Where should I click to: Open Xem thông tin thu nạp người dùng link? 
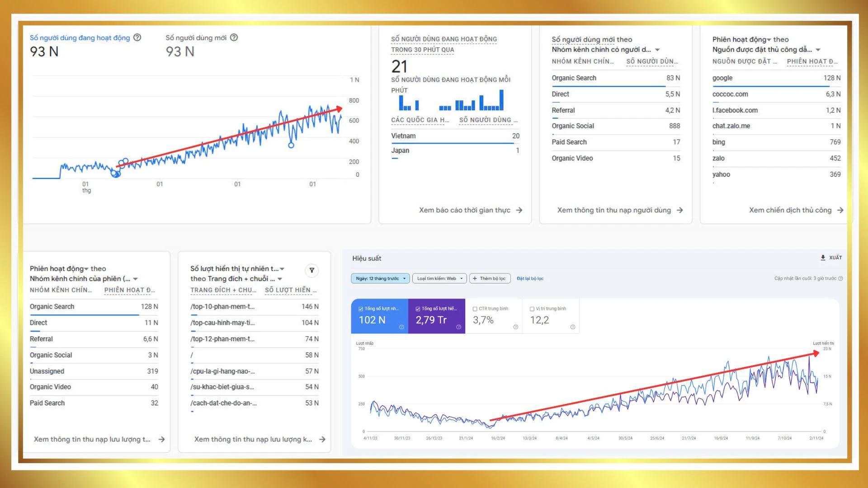click(x=620, y=210)
